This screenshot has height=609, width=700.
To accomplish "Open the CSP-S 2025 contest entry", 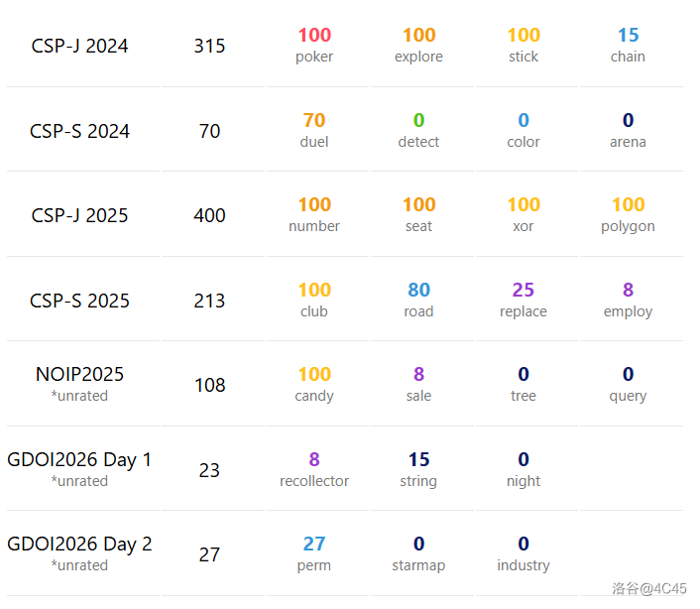I will (79, 301).
